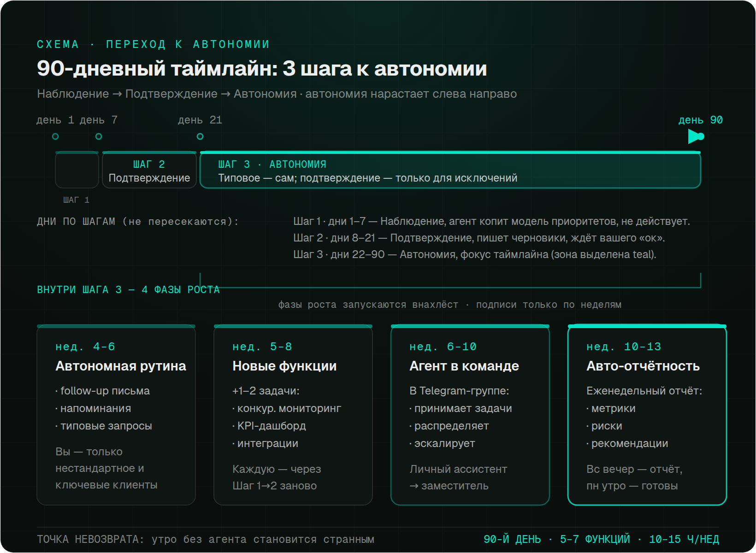
Task: Click the main title 90-дневный таймлайн
Action: click(262, 69)
